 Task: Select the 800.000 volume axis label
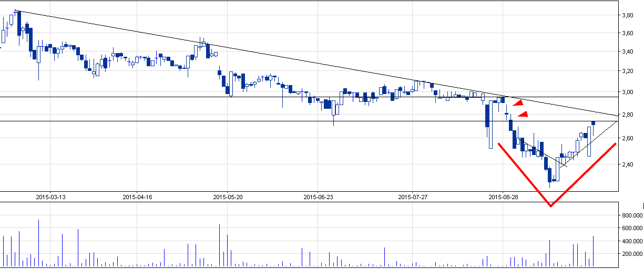point(630,215)
